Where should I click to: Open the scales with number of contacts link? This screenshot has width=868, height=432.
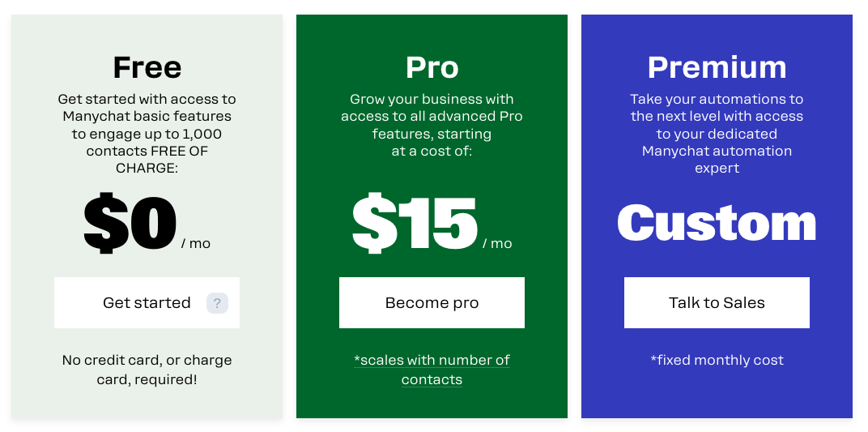pyautogui.click(x=432, y=370)
